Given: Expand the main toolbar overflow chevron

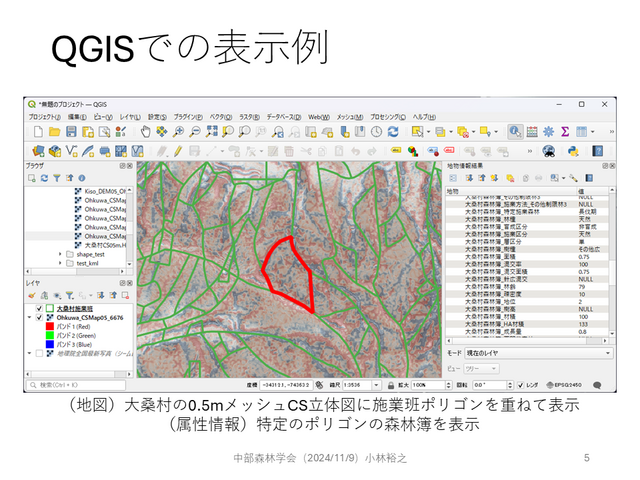Looking at the screenshot, I should [x=611, y=131].
